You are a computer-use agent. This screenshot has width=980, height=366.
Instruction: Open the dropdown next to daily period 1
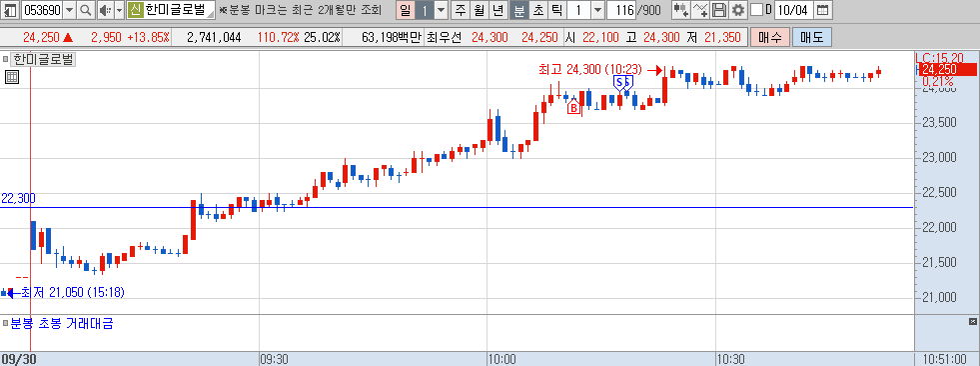tap(442, 10)
